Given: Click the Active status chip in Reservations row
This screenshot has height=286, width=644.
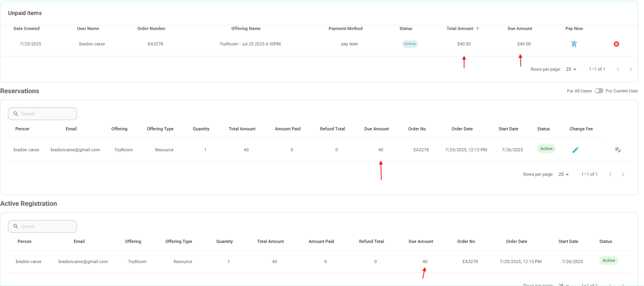Looking at the screenshot, I should [546, 149].
